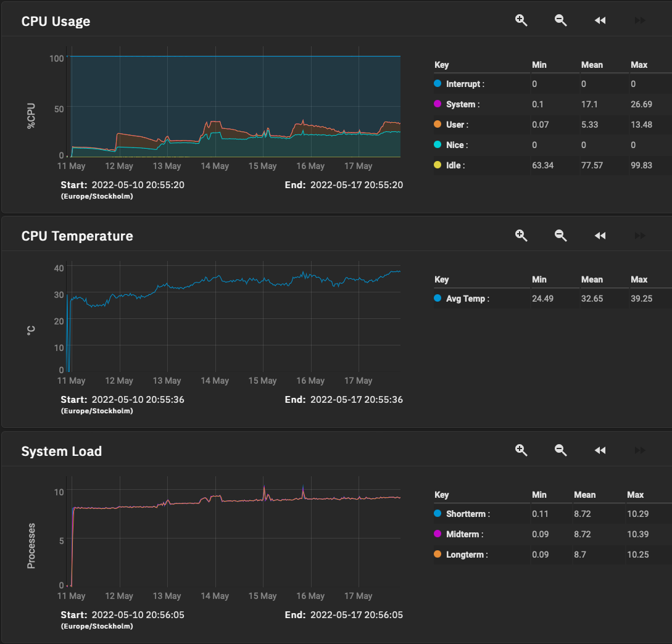672x644 pixels.
Task: Zoom out on CPU Temperature graph
Action: coord(560,235)
